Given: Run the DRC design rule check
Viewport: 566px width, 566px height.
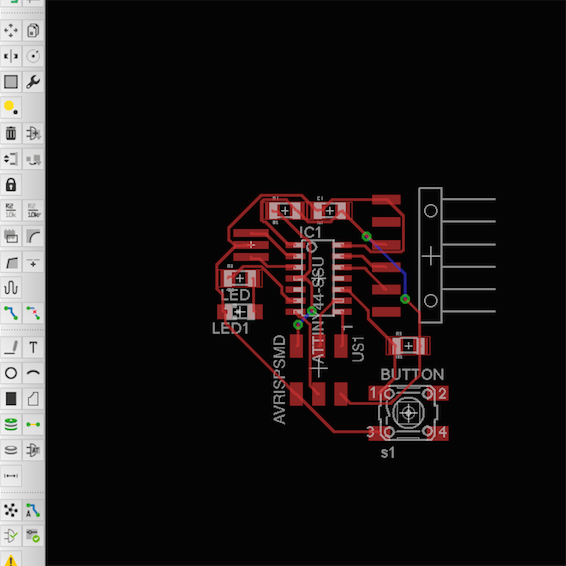Looking at the screenshot, I should click(33, 536).
